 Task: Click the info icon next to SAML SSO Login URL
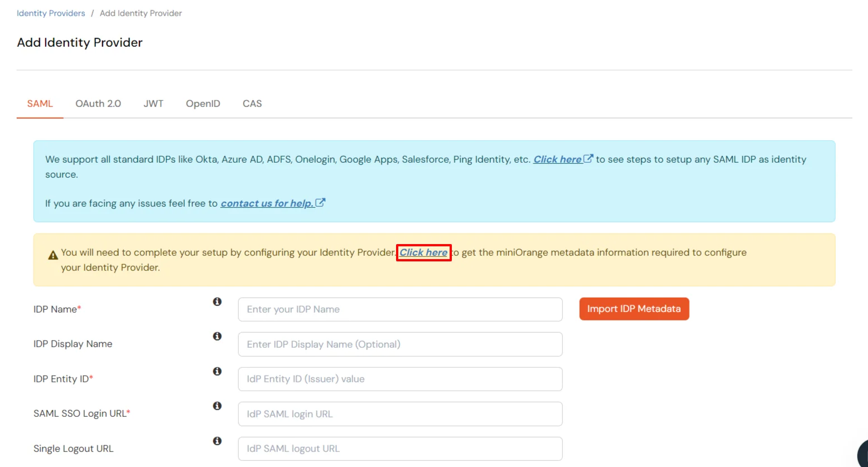coord(217,406)
